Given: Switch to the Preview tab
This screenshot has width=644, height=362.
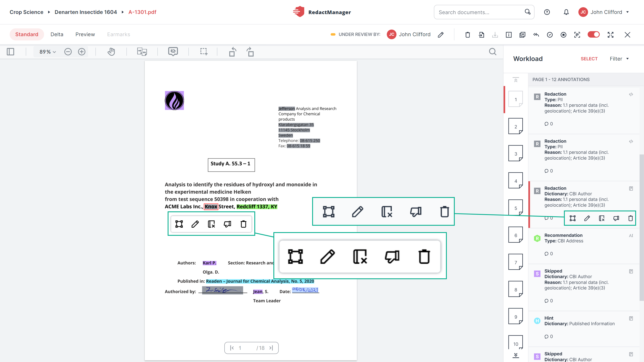Looking at the screenshot, I should click(85, 34).
